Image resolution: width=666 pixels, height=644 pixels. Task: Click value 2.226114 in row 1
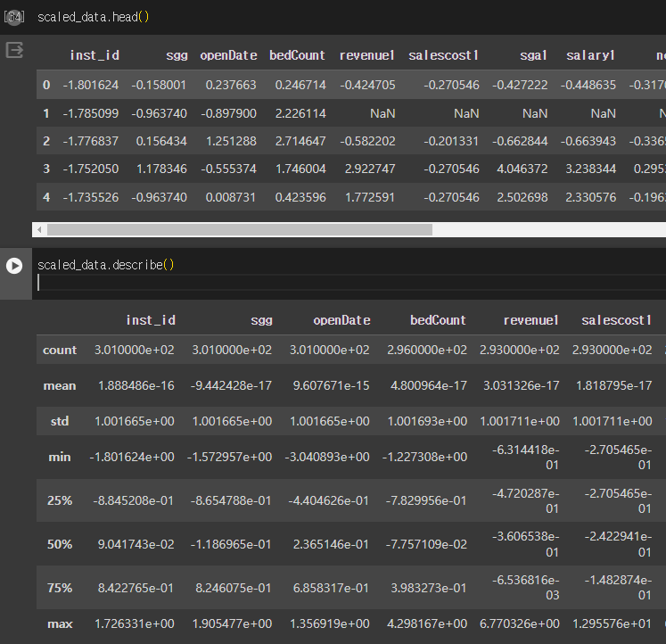[300, 113]
